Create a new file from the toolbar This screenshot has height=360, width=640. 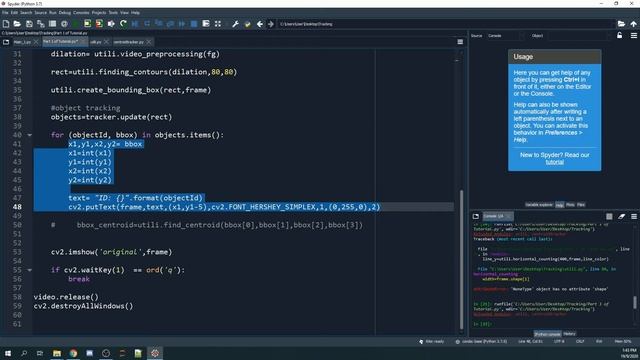point(6,24)
